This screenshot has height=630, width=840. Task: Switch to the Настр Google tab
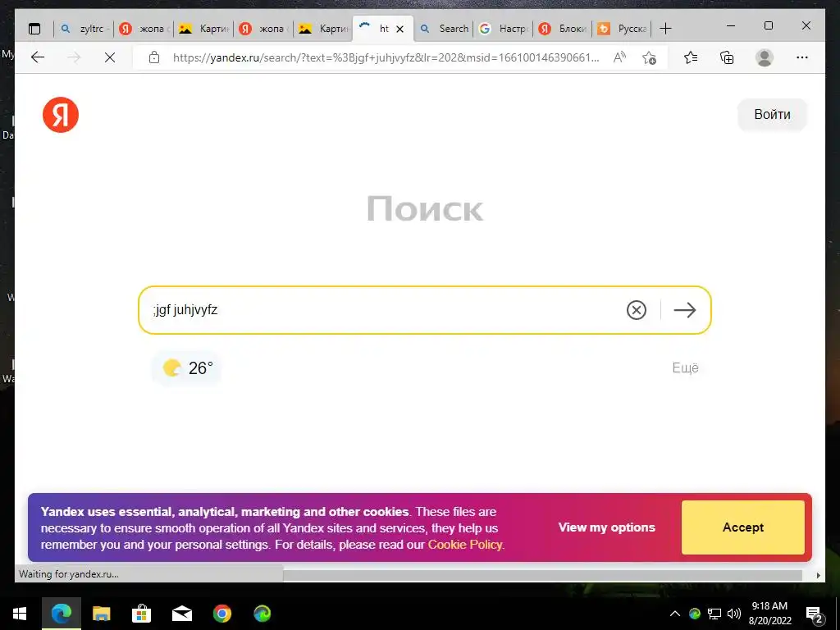click(503, 29)
